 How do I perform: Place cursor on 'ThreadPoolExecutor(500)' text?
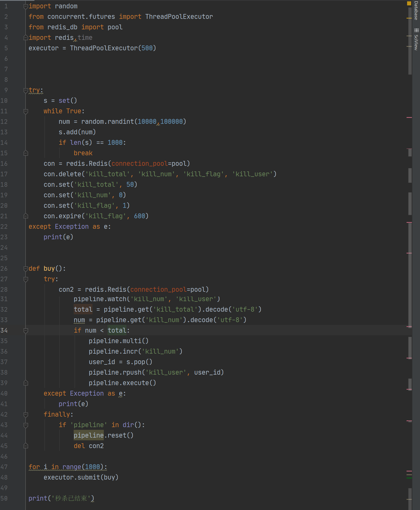[113, 48]
